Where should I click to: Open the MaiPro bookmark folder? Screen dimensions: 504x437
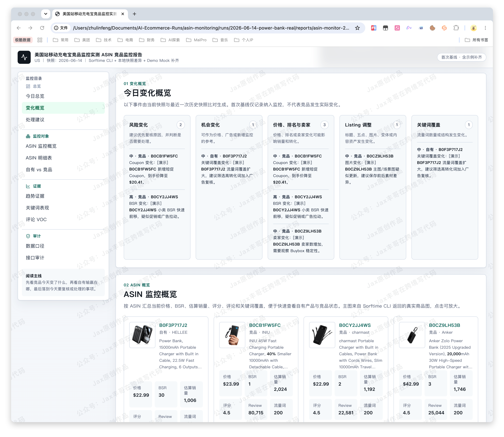[196, 40]
